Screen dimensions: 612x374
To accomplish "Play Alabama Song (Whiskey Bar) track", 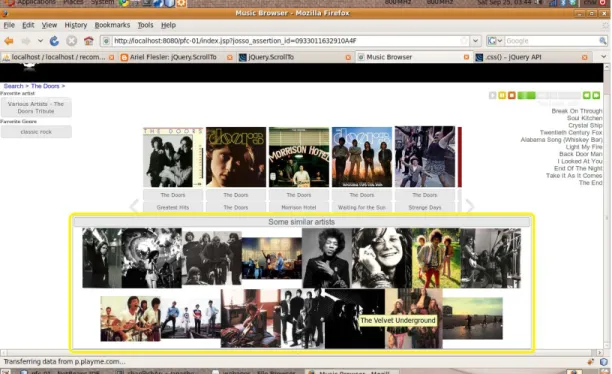I will pyautogui.click(x=561, y=140).
